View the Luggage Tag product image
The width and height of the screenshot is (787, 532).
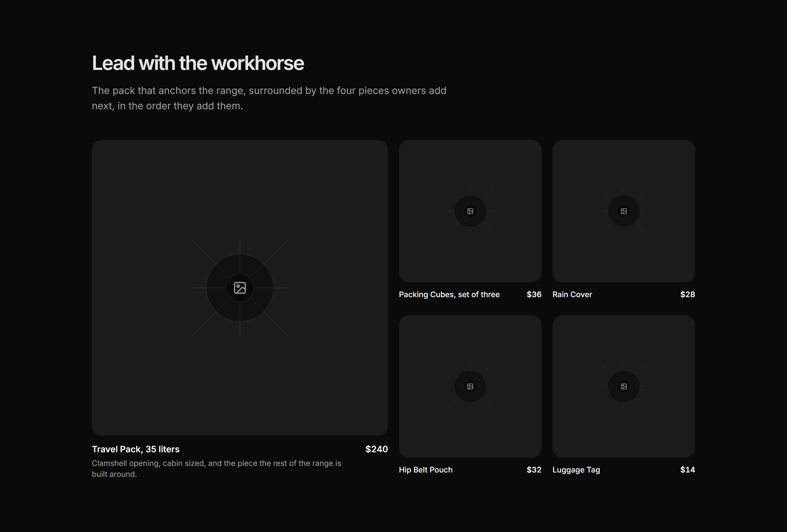624,386
